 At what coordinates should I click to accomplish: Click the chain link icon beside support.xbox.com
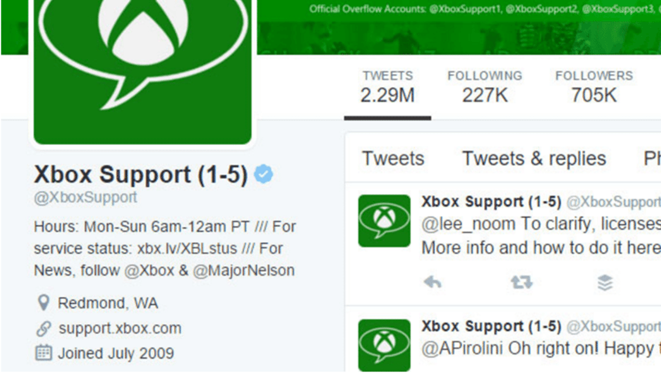44,328
